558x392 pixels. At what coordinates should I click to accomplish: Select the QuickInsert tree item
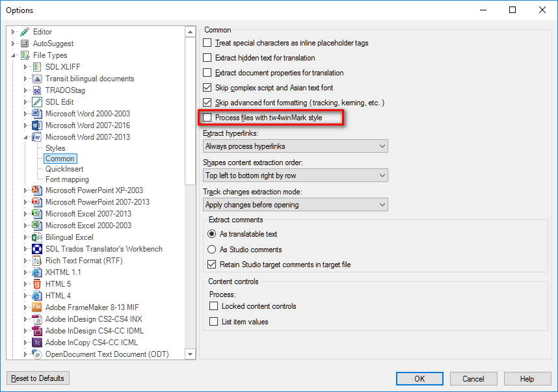pos(64,169)
